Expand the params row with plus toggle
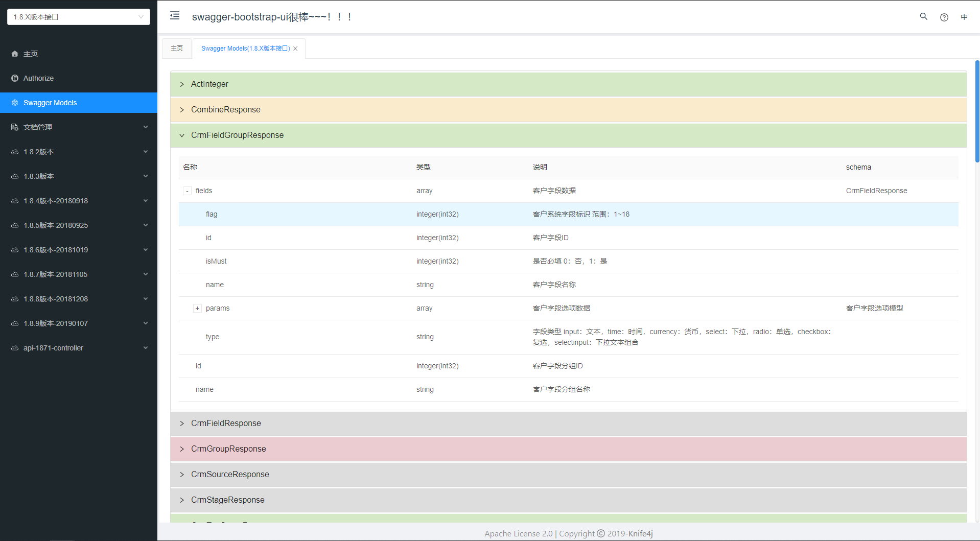 click(197, 309)
